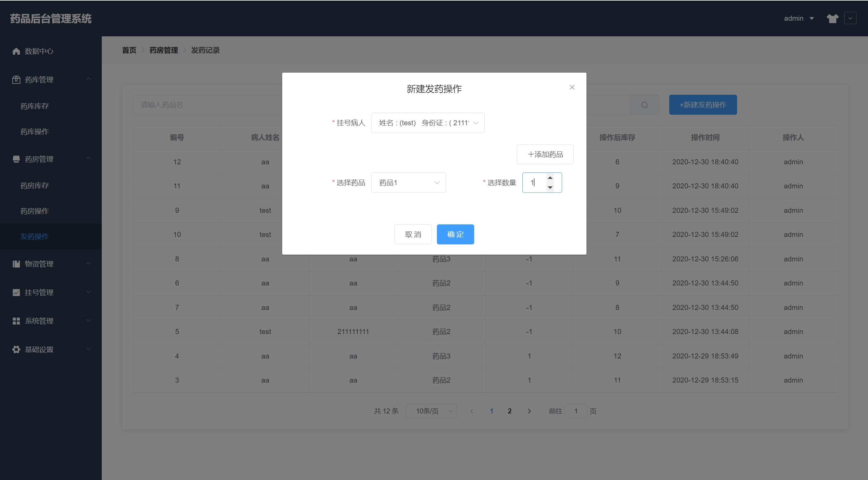This screenshot has width=868, height=480.
Task: Click the 确定 confirm button
Action: 455,234
